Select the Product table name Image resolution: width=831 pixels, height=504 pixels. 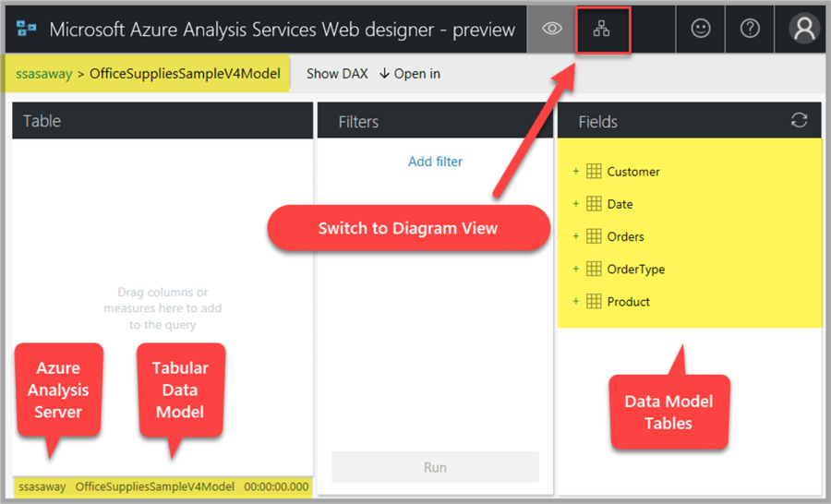tap(628, 302)
